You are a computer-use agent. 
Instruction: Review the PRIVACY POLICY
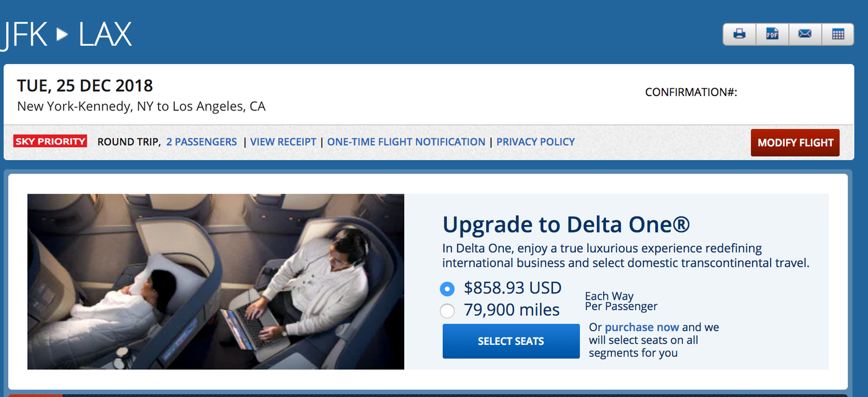coord(535,141)
